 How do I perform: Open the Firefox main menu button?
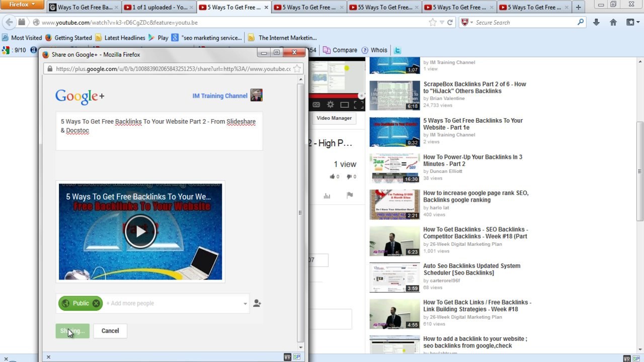coord(22,5)
